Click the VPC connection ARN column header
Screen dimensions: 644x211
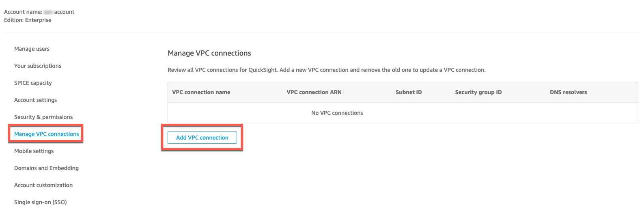tap(314, 92)
